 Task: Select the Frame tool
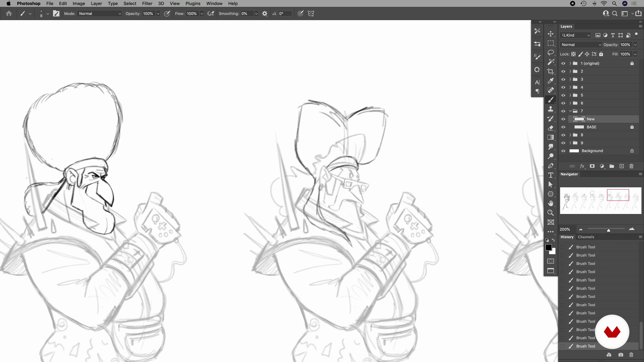click(550, 222)
